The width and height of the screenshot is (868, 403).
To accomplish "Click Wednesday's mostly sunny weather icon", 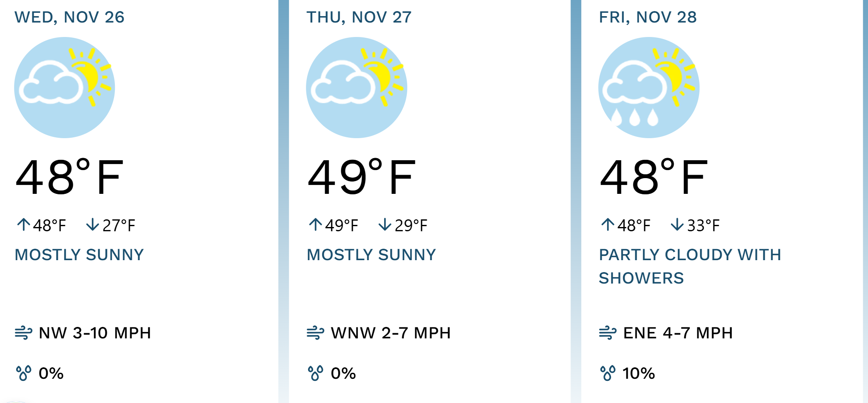I will 65,88.
